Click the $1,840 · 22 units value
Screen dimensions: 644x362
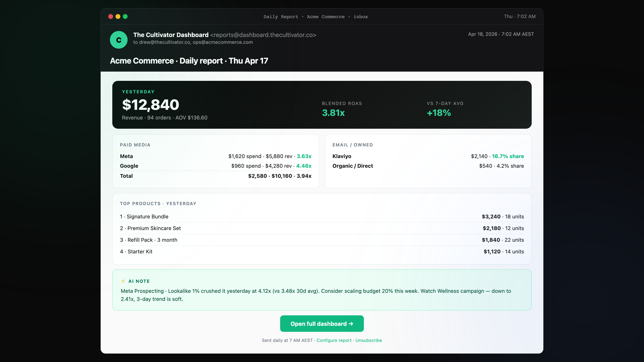(503, 240)
